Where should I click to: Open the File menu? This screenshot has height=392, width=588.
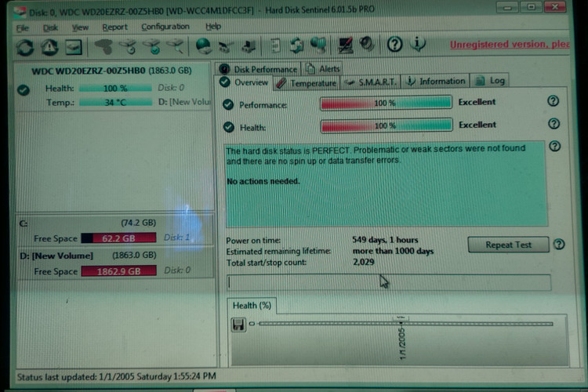pyautogui.click(x=23, y=28)
